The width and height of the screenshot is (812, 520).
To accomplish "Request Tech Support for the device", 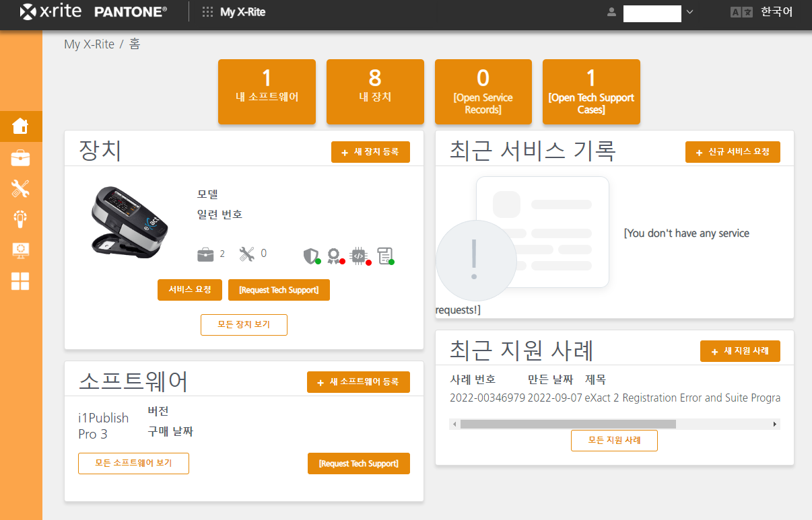I will tap(279, 290).
